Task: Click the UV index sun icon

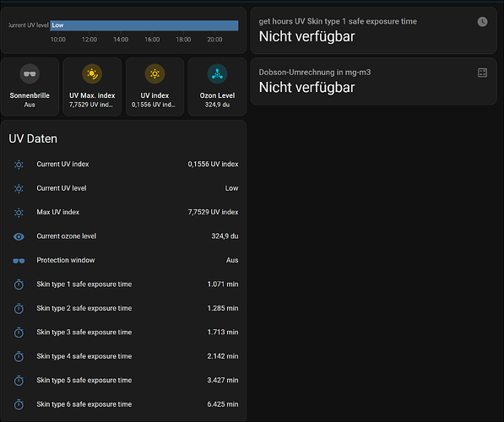Action: pos(154,74)
